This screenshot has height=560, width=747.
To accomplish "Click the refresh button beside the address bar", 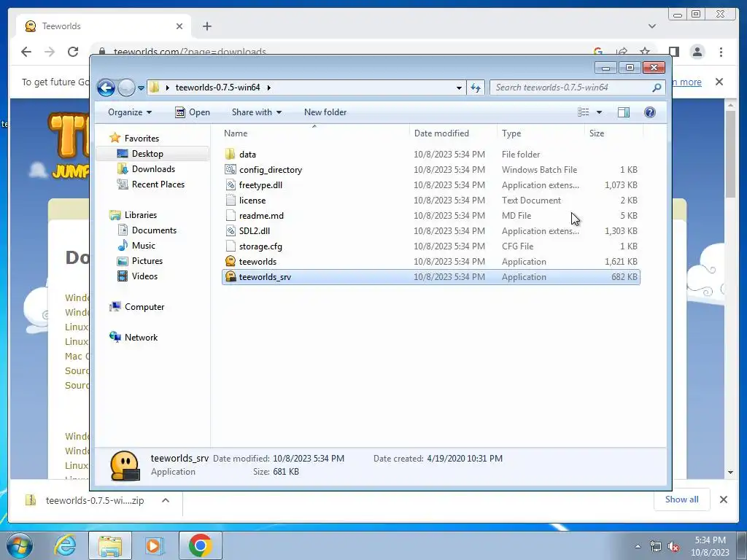I will pos(476,87).
